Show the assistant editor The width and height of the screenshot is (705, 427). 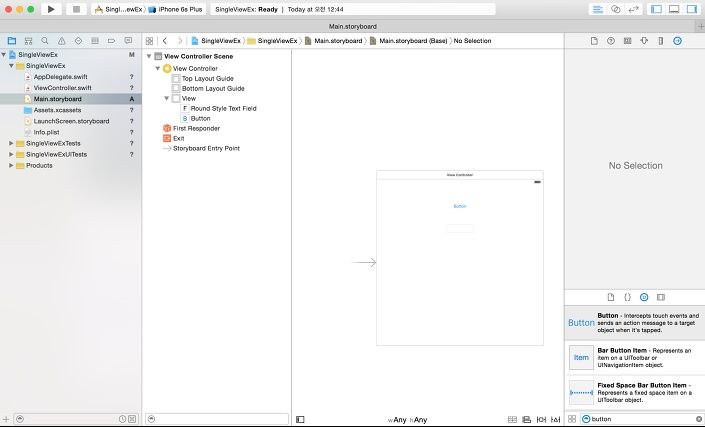pyautogui.click(x=616, y=9)
